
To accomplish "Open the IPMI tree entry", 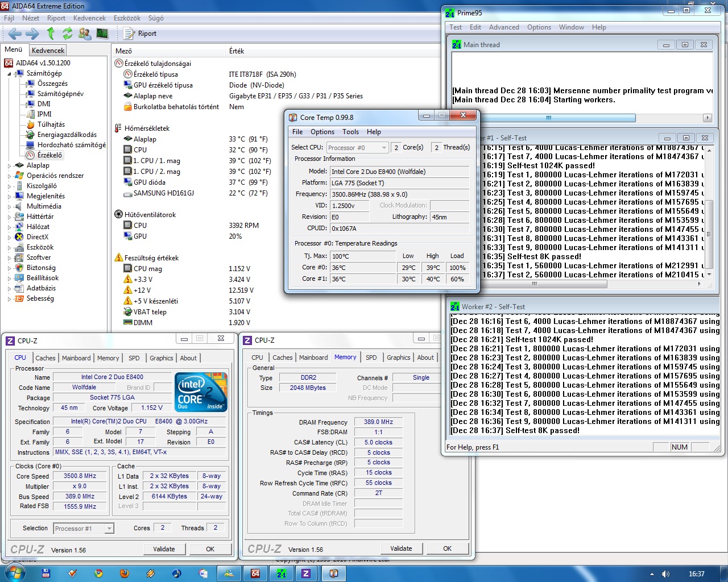I will (x=44, y=114).
